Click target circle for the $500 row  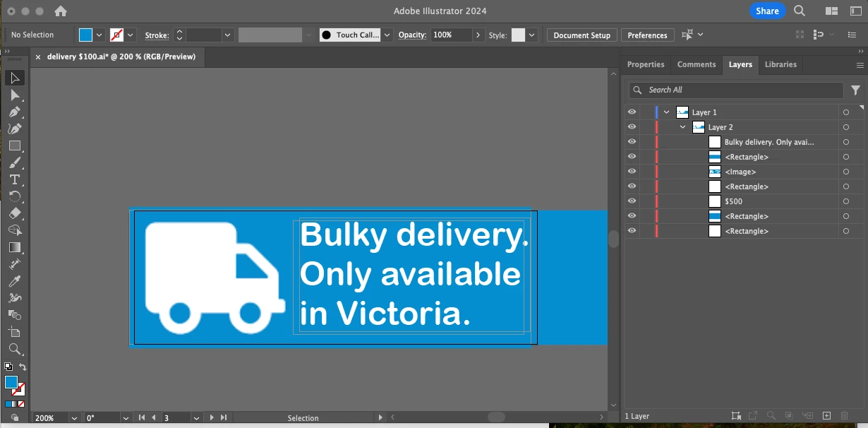coord(845,201)
